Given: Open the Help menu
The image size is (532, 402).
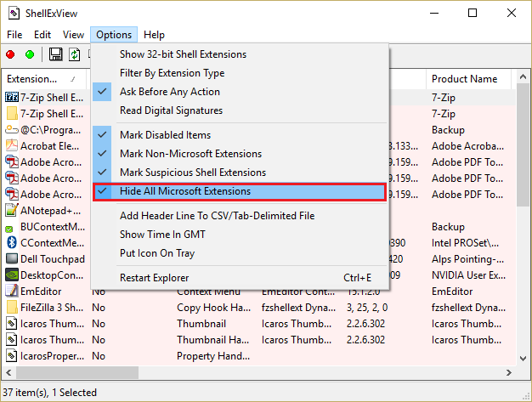Looking at the screenshot, I should tap(154, 35).
